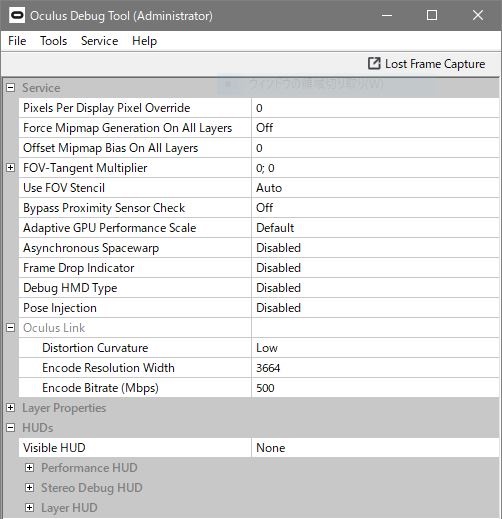
Task: Edit Encode Bitrate (Mbps) value 500
Action: point(375,388)
